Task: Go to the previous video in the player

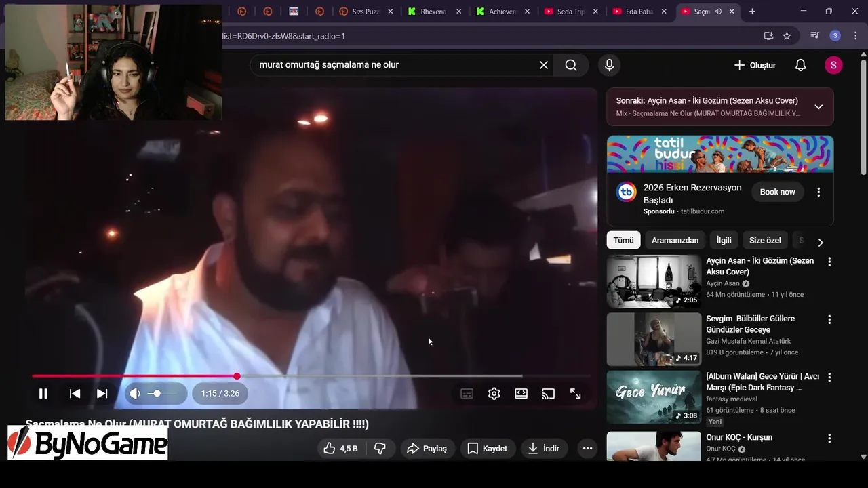Action: point(75,394)
